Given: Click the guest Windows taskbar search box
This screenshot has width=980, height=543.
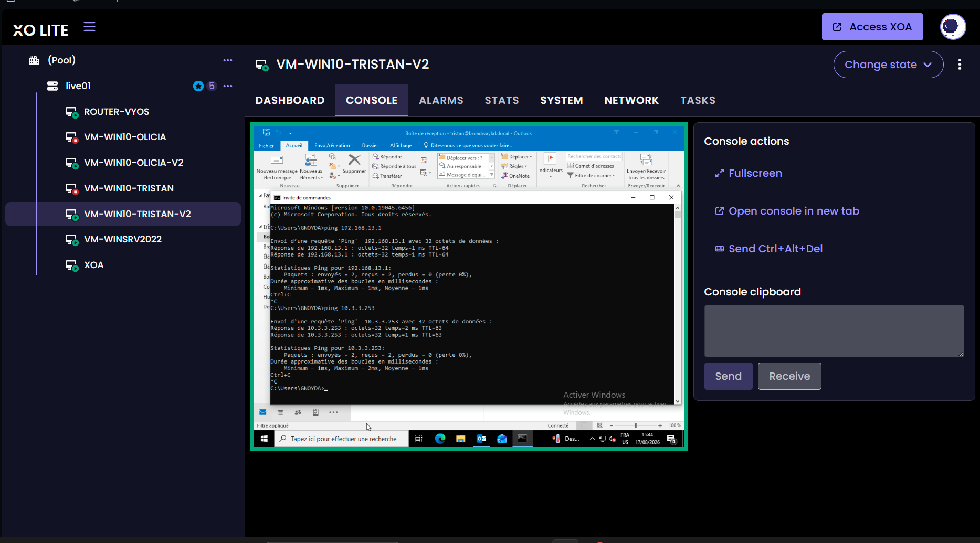Looking at the screenshot, I should click(341, 439).
